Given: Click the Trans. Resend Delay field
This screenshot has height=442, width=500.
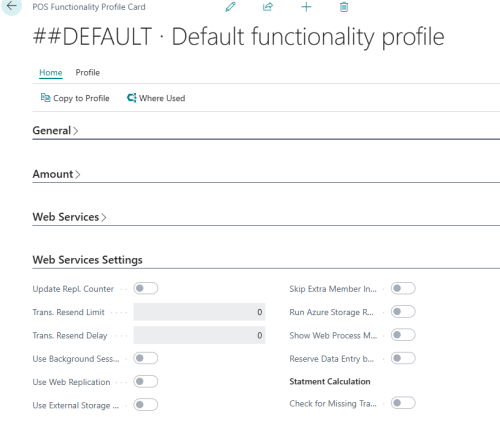Looking at the screenshot, I should pyautogui.click(x=199, y=335).
